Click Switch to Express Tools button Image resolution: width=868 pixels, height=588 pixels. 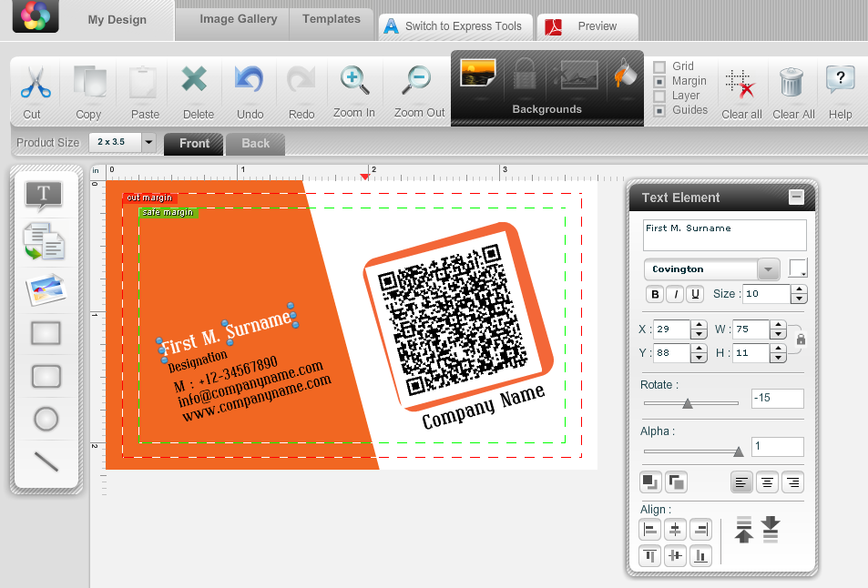453,26
